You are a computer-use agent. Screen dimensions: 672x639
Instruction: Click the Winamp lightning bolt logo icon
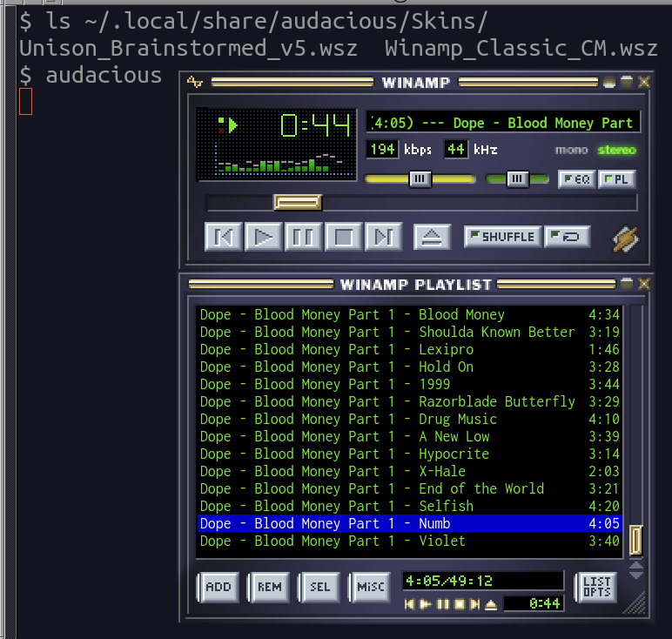(625, 239)
